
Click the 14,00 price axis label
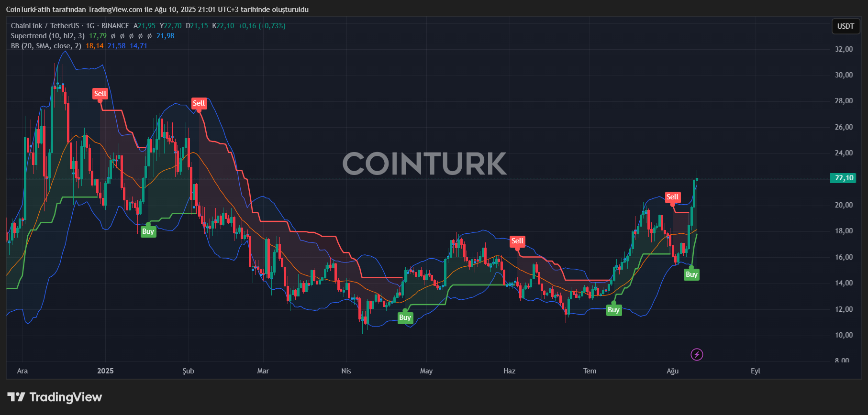[x=844, y=283]
